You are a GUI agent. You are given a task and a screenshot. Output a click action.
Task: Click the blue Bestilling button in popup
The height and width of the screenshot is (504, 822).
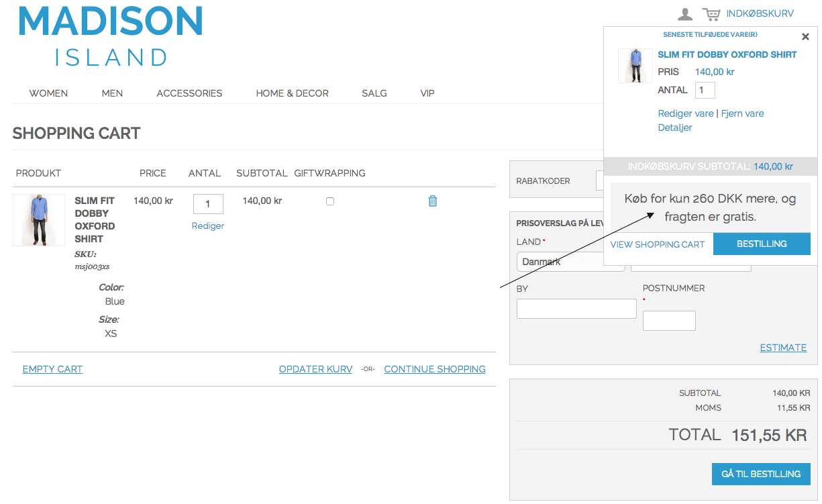[762, 244]
